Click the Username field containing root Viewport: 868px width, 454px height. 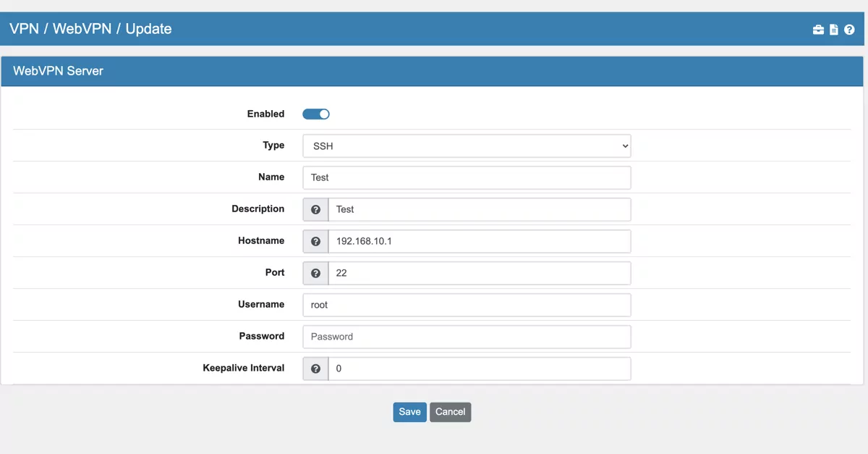467,305
